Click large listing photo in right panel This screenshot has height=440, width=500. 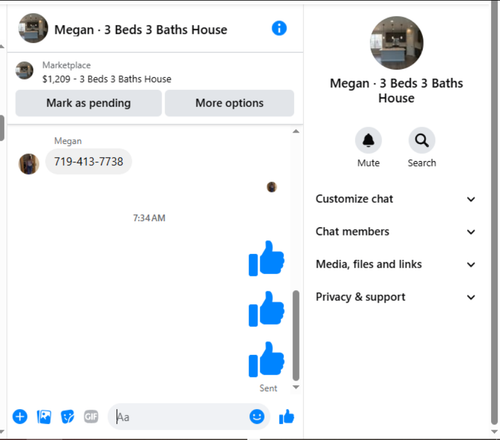click(397, 43)
